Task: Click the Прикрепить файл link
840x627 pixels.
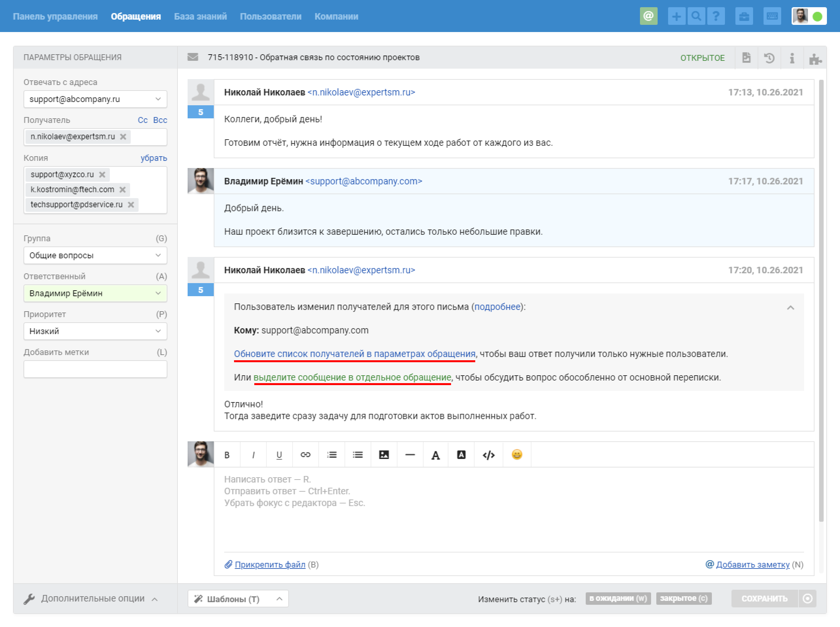Action: [x=270, y=564]
